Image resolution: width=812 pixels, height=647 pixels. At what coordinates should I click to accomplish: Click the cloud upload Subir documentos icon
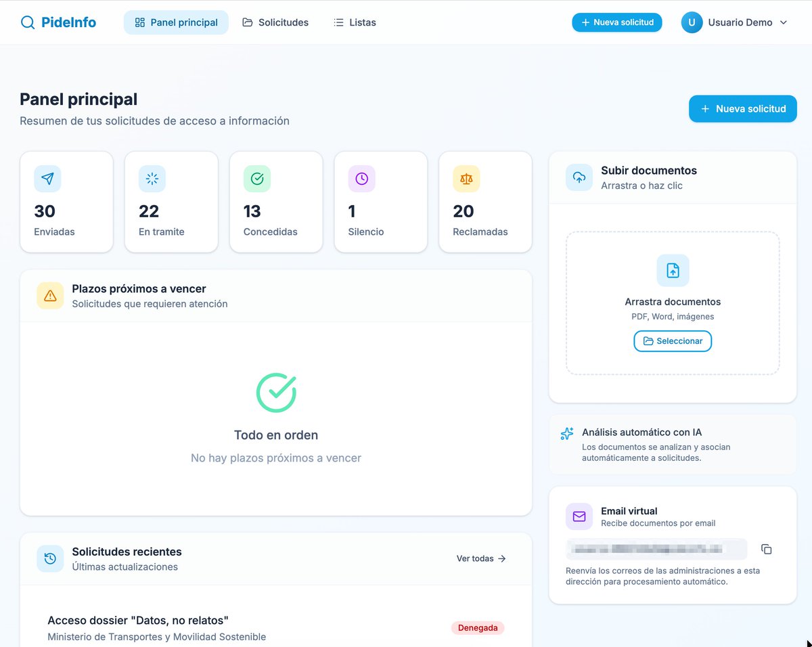point(579,177)
